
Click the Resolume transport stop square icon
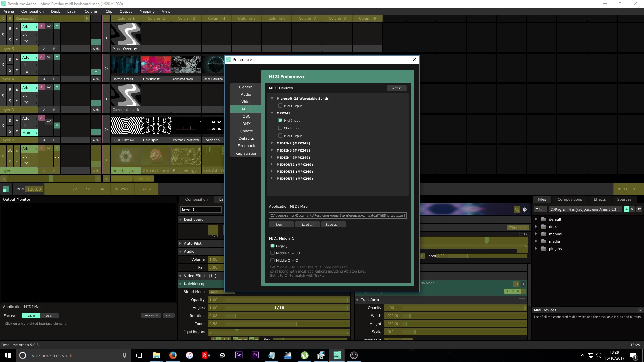6,189
